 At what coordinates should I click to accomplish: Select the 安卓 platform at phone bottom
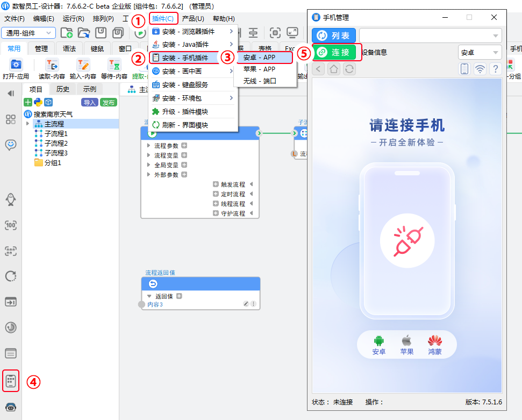(379, 345)
